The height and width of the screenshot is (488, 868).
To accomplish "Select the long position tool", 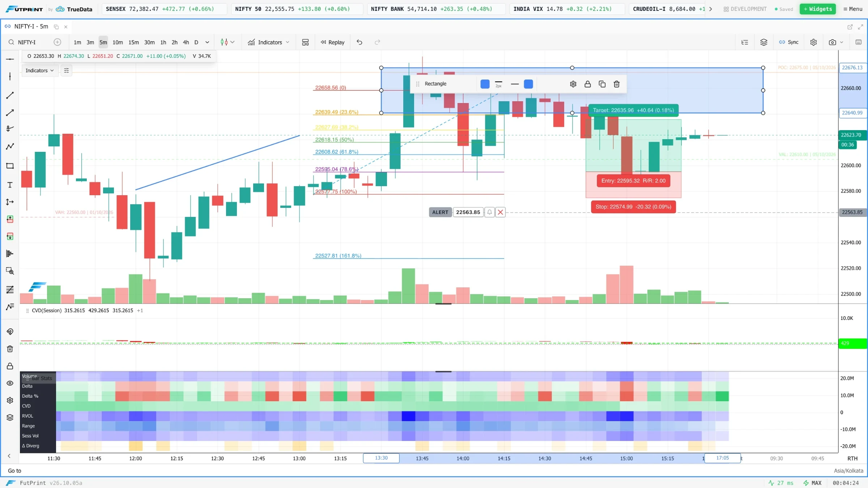I will point(10,219).
